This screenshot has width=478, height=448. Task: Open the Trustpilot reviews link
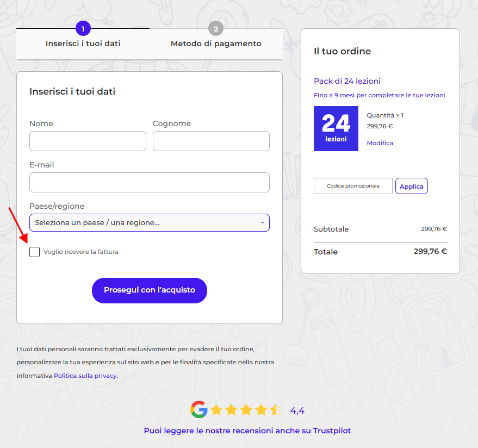click(x=247, y=431)
